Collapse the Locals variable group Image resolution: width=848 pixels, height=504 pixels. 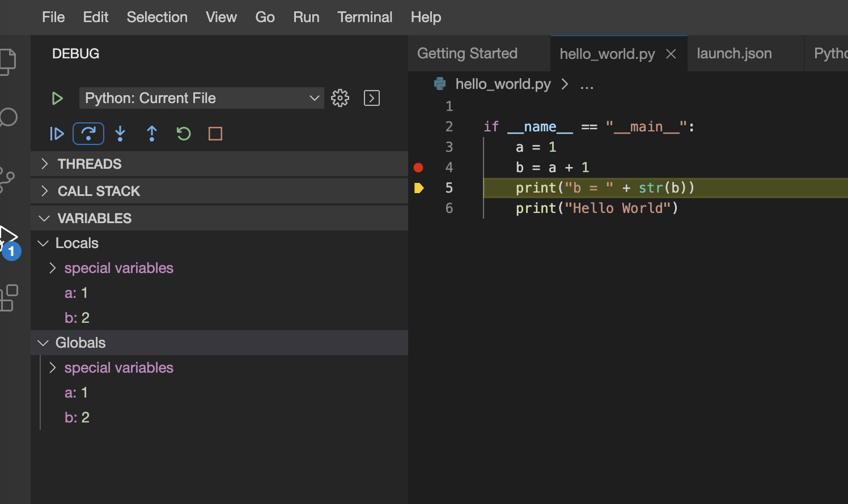(x=43, y=243)
